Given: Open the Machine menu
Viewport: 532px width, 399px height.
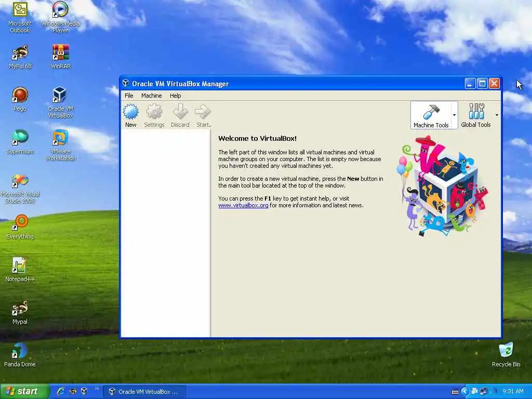Looking at the screenshot, I should pyautogui.click(x=151, y=96).
